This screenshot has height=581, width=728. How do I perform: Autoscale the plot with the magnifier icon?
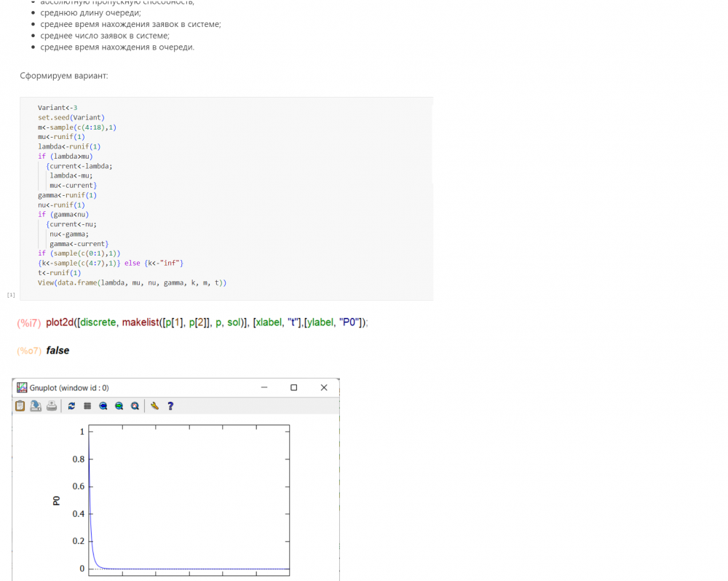tap(135, 406)
